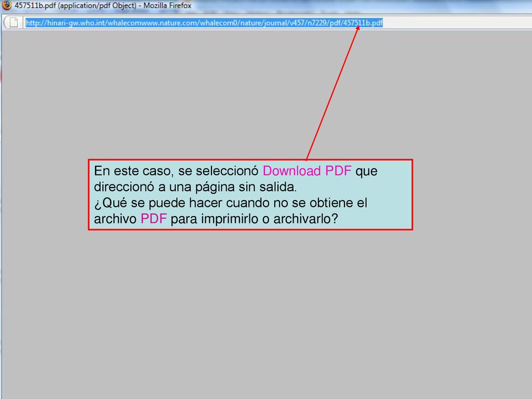Click the Firefox logo in title bar
Image resolution: width=532 pixels, height=399 pixels.
[x=6, y=5]
